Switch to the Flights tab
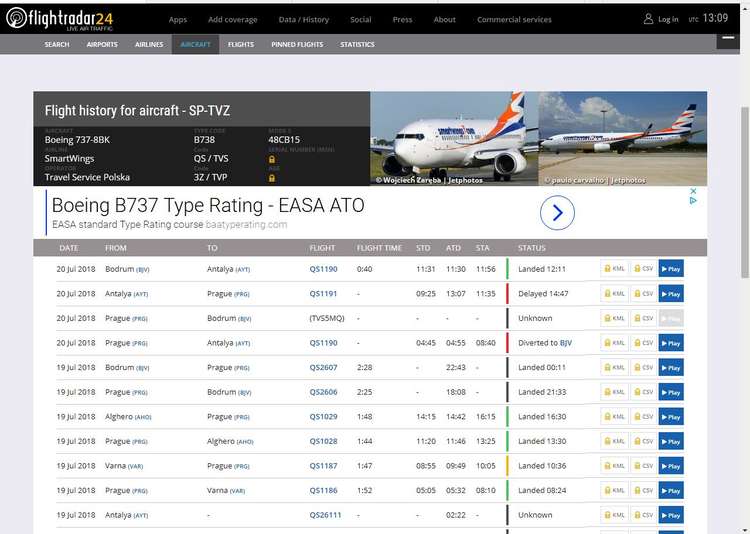750x534 pixels. [241, 44]
